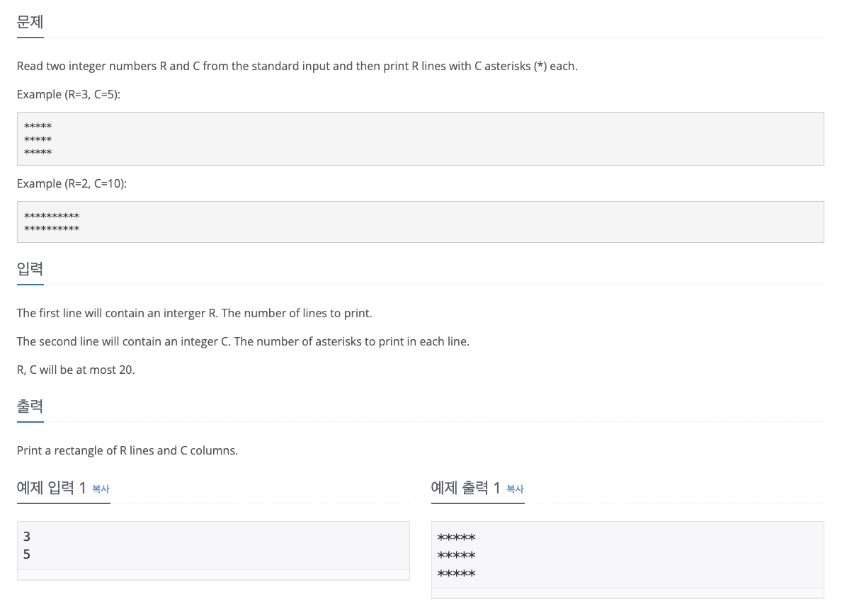Click inside the sample output box

[x=627, y=555]
